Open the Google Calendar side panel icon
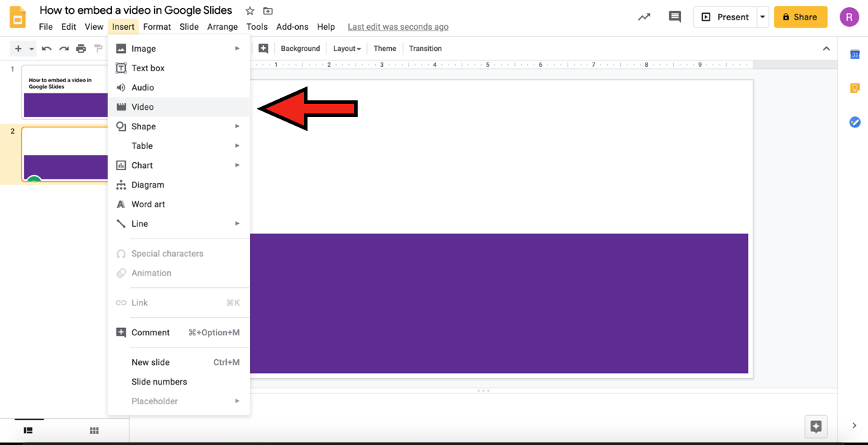This screenshot has height=445, width=868. [855, 55]
